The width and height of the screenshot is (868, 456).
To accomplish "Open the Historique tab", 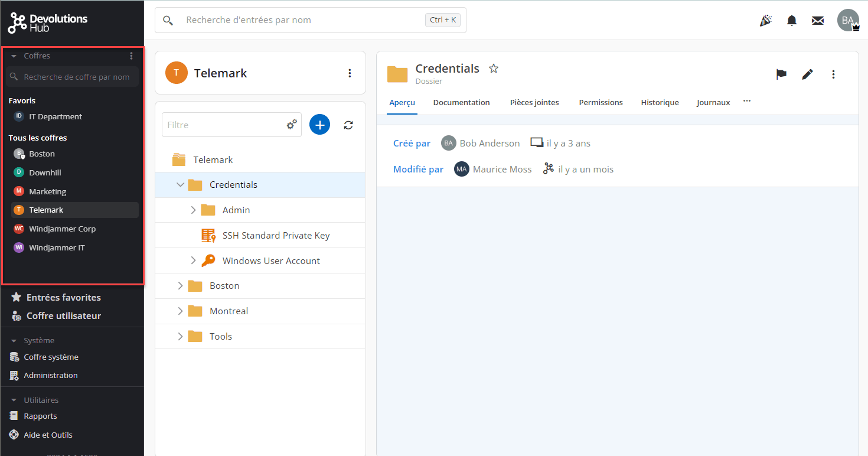I will [x=660, y=103].
